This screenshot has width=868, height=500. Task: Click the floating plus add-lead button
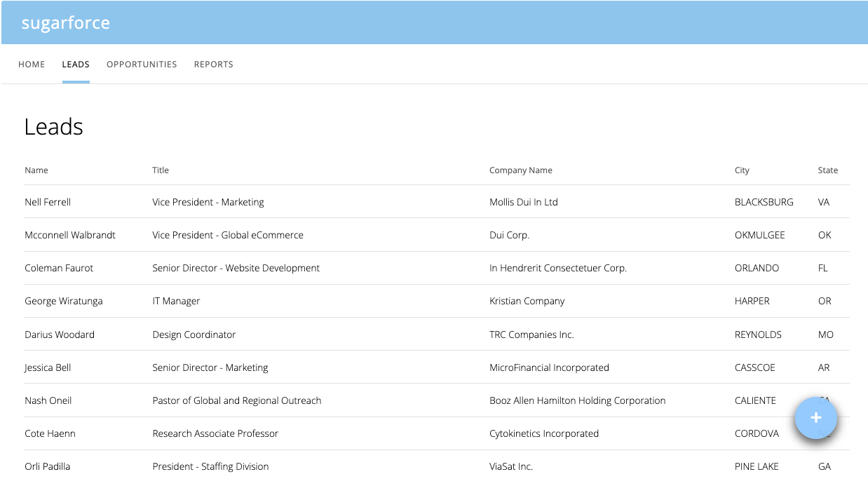[815, 418]
